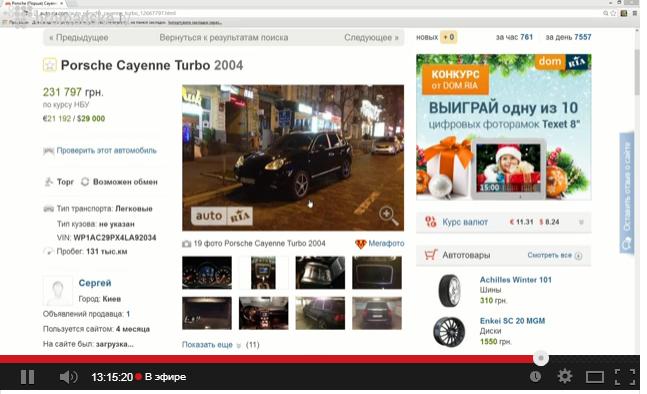Click Enkei wheel product image
Screen dimensions: 647x394
click(x=449, y=332)
